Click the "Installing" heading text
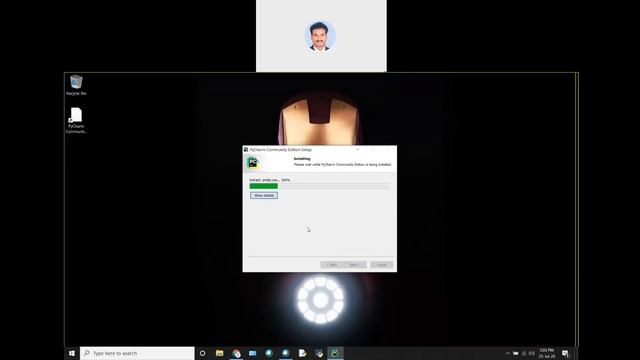Viewport: 640px width, 360px height. (302, 158)
